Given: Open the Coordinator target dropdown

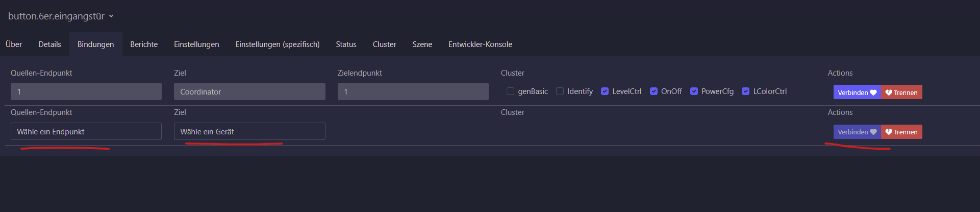Looking at the screenshot, I should [x=249, y=91].
